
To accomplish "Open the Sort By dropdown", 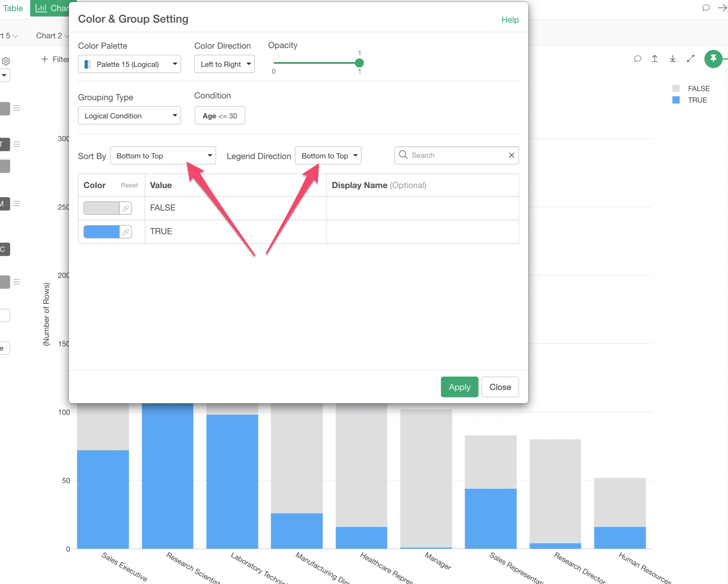I will coord(163,156).
